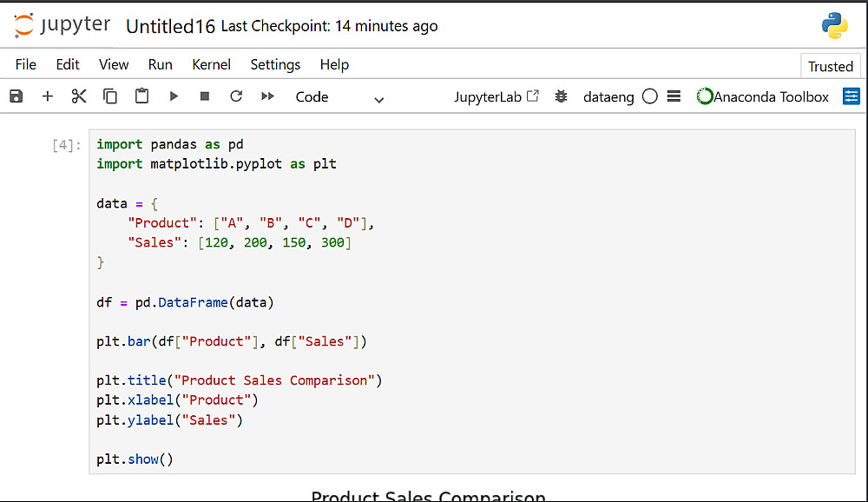The width and height of the screenshot is (868, 502).
Task: Rename the notebook title Untitled16
Action: tap(170, 26)
